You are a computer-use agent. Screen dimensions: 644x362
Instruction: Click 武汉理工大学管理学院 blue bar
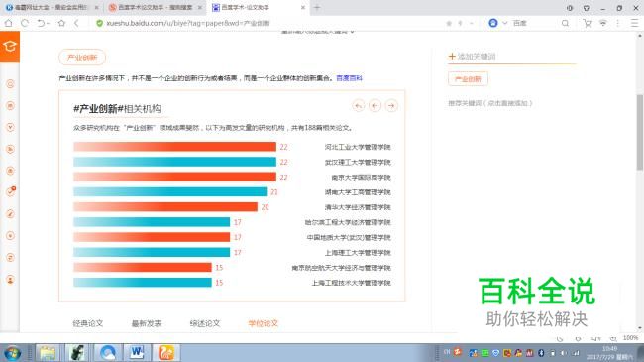[x=174, y=162]
